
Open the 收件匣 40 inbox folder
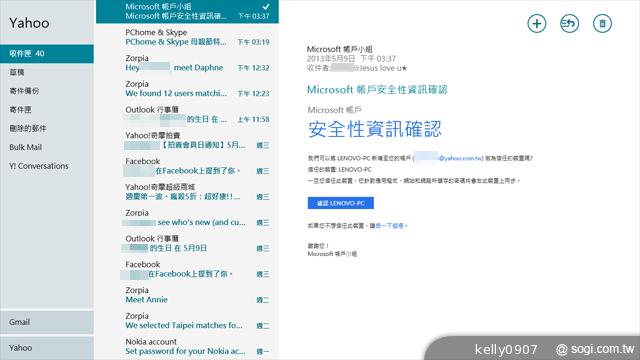pos(47,53)
